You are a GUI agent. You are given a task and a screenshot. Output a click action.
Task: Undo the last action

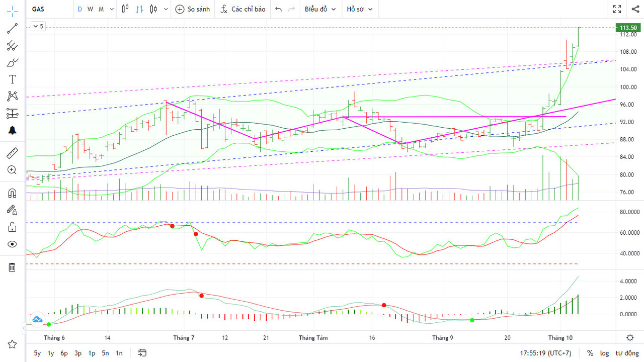[x=279, y=9]
